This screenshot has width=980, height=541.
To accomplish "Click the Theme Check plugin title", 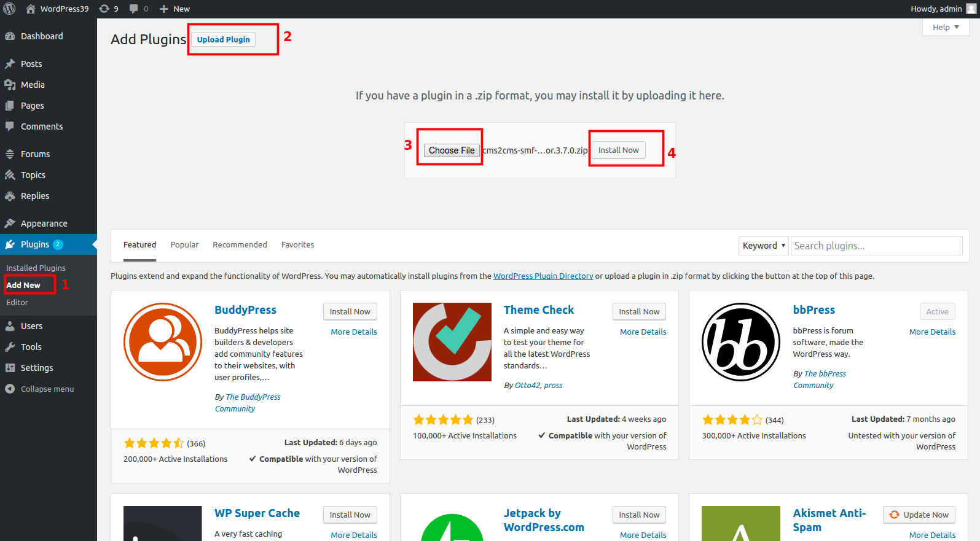I will click(539, 309).
